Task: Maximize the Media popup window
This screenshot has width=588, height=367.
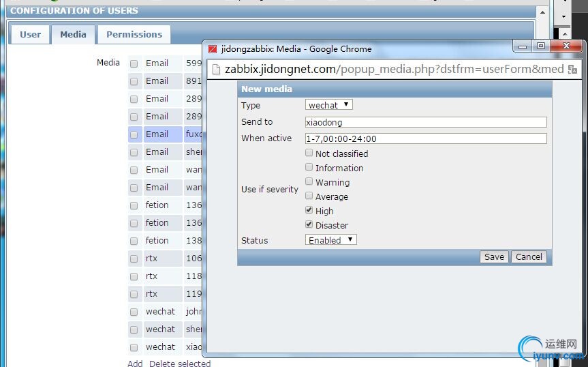Action: pyautogui.click(x=541, y=46)
